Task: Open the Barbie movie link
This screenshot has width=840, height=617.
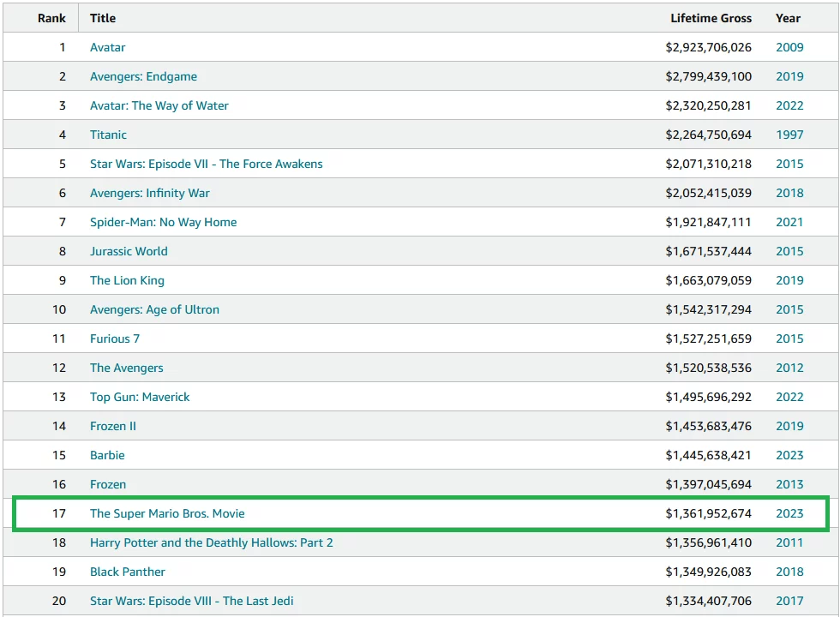Action: [107, 455]
